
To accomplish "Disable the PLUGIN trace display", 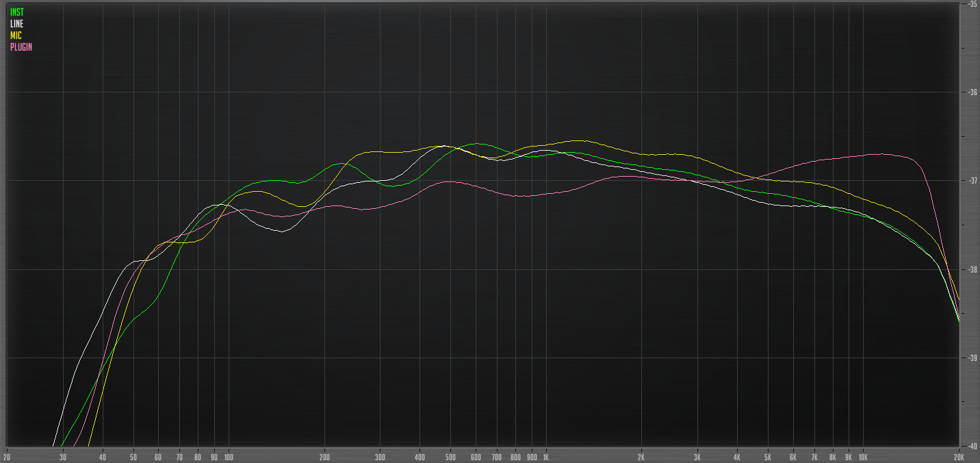I will tap(23, 47).
